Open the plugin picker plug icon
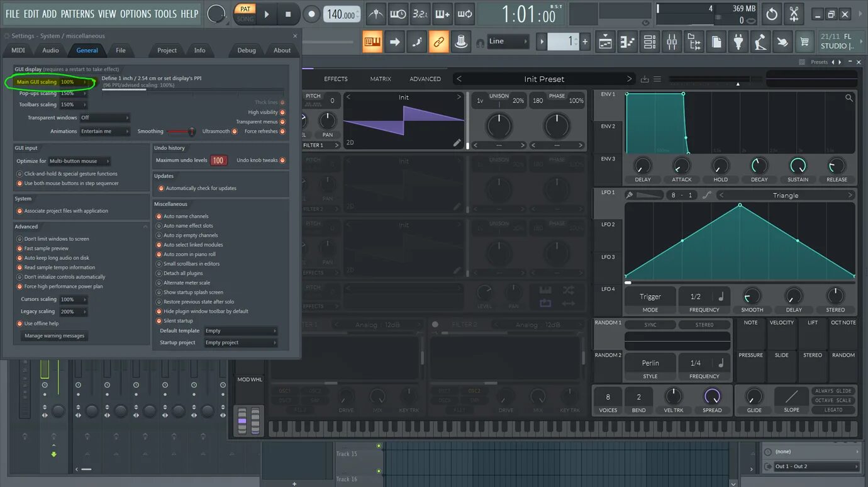Image resolution: width=868 pixels, height=487 pixels. pyautogui.click(x=738, y=42)
